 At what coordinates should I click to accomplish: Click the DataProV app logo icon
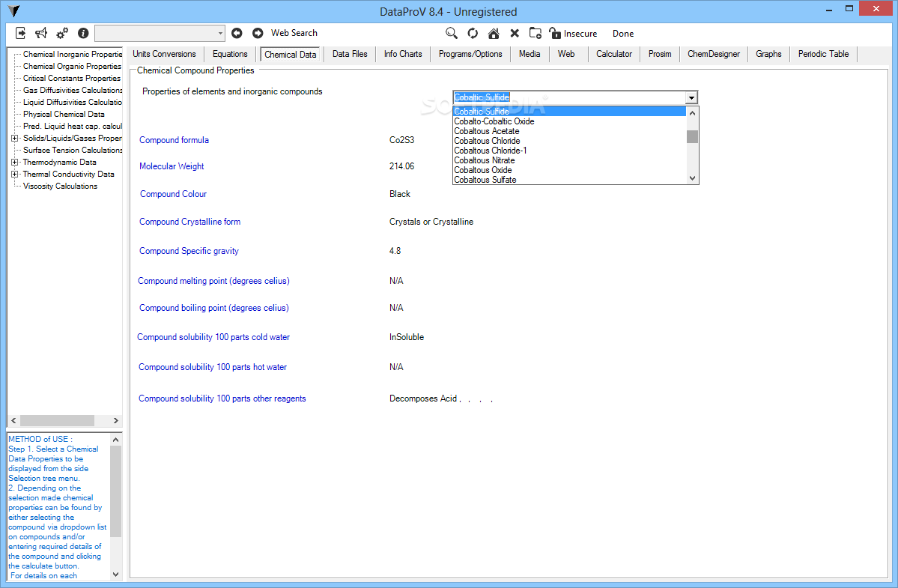coord(13,11)
